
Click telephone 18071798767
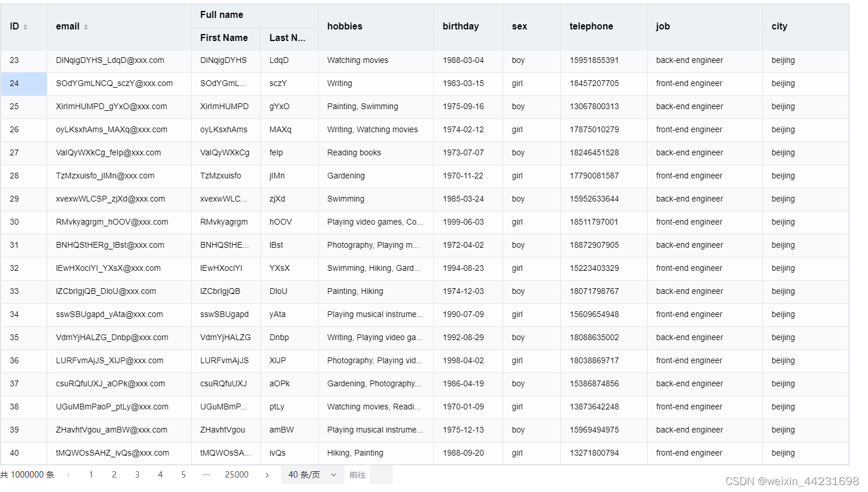pyautogui.click(x=594, y=292)
